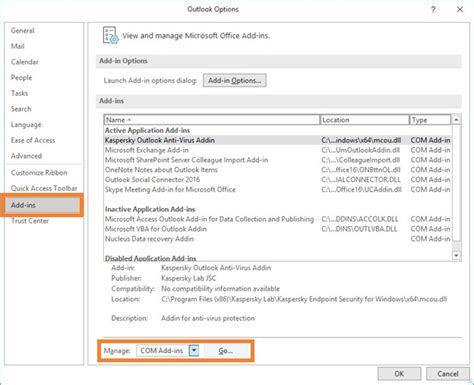
Task: Open the Trust Center category
Action: pos(30,221)
